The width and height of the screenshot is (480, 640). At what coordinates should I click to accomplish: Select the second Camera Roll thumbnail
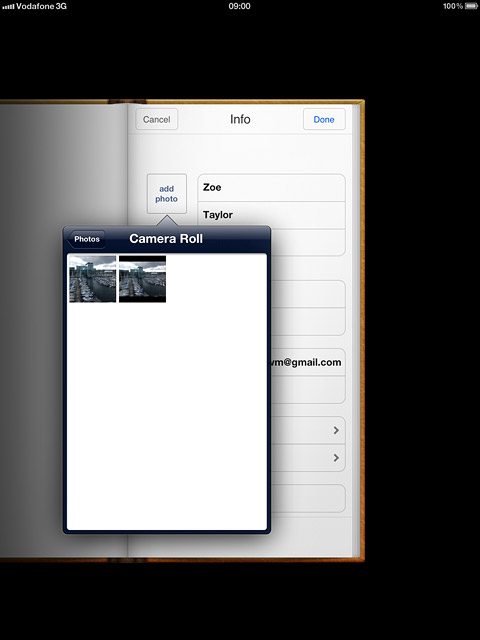[142, 279]
